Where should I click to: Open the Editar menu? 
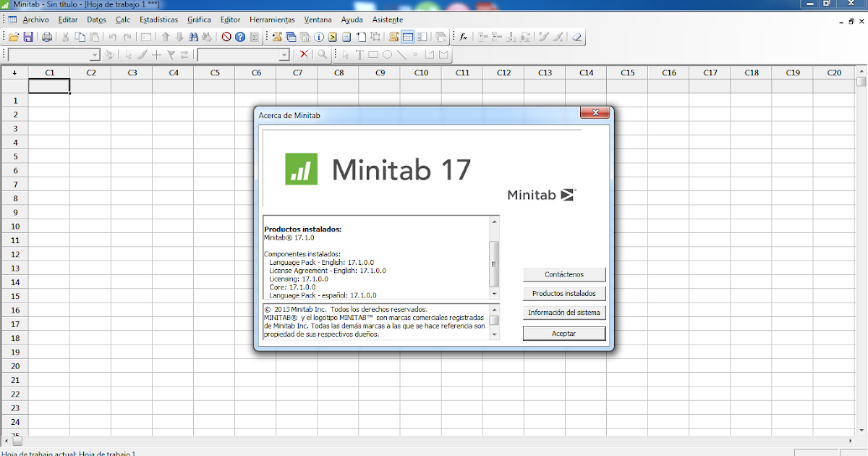click(x=68, y=20)
